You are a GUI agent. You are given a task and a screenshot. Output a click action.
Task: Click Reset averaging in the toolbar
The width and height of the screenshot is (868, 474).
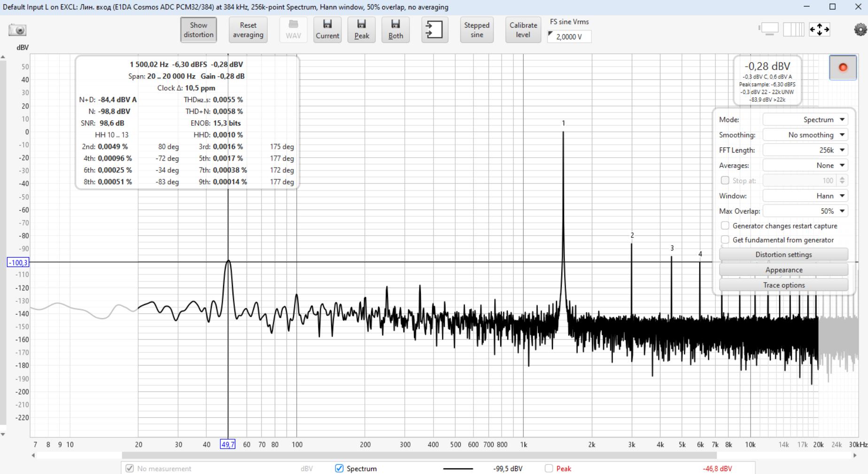(248, 30)
